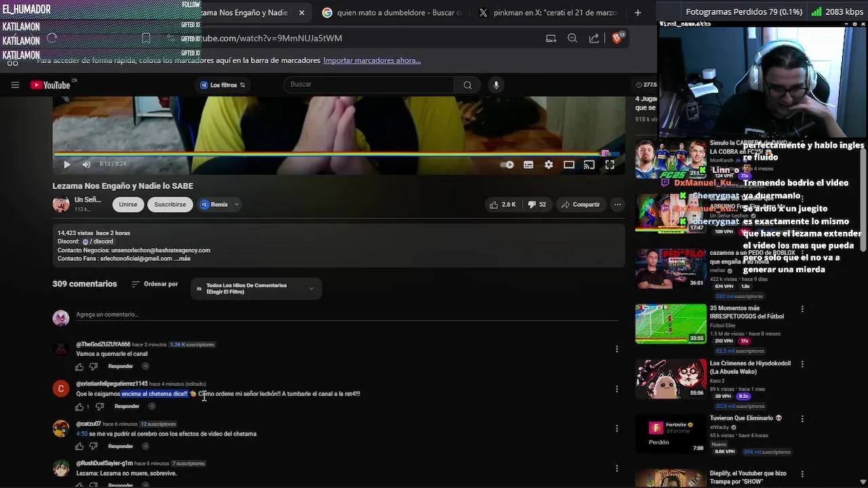
Task: Like @catzu07's comment
Action: click(x=79, y=446)
